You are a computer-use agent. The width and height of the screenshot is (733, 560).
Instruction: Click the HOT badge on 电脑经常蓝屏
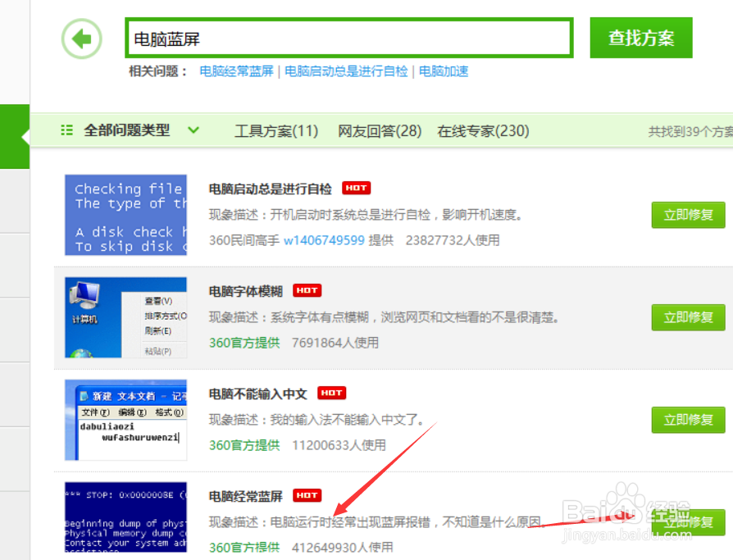click(x=307, y=495)
